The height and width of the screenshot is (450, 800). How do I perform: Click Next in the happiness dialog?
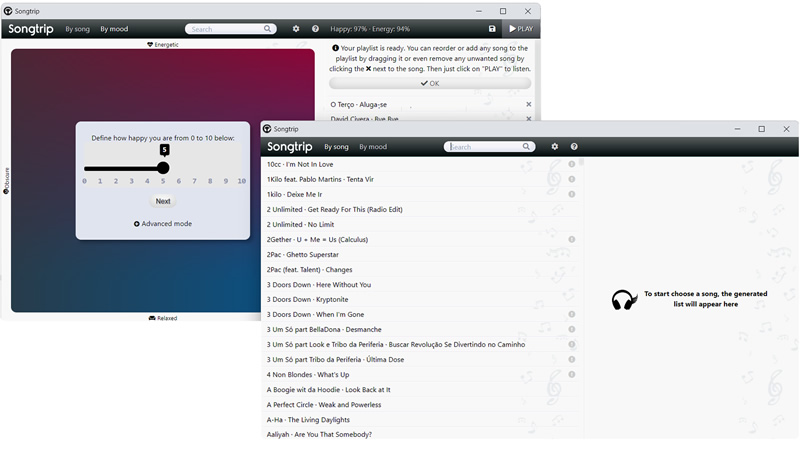click(x=163, y=202)
